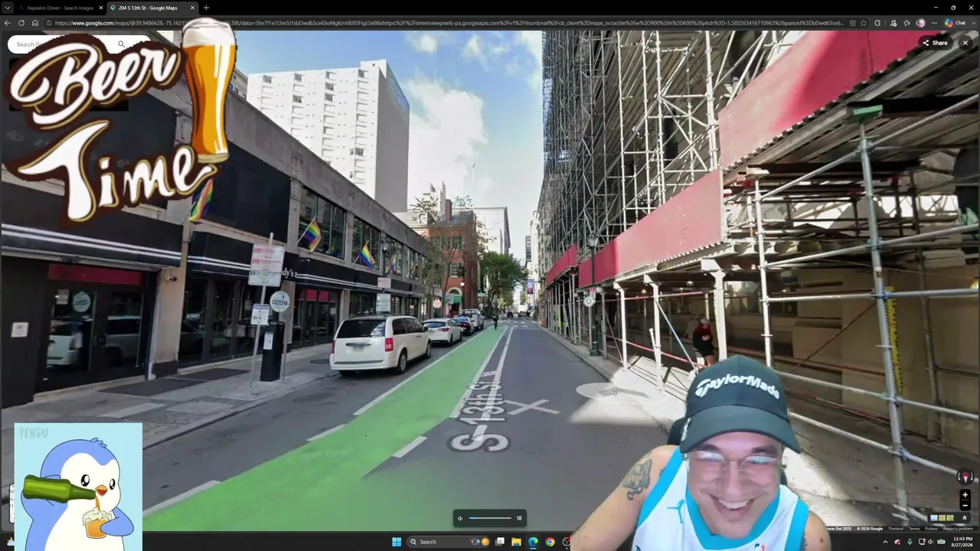This screenshot has width=980, height=551.
Task: Bookmark this page with the star icon
Action: 864,23
